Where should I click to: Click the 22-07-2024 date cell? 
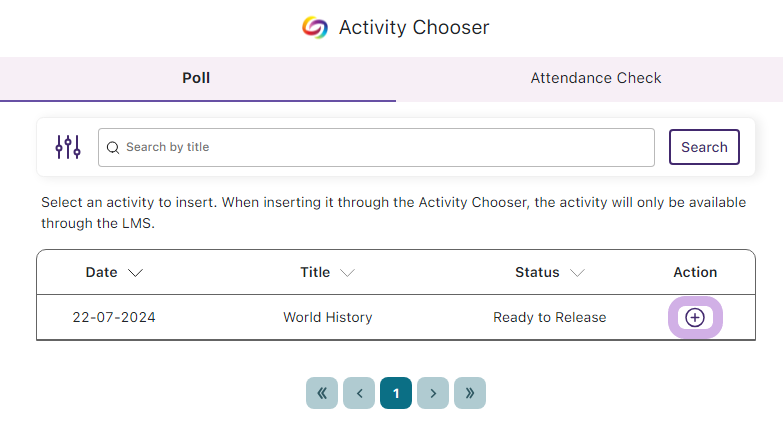(114, 318)
